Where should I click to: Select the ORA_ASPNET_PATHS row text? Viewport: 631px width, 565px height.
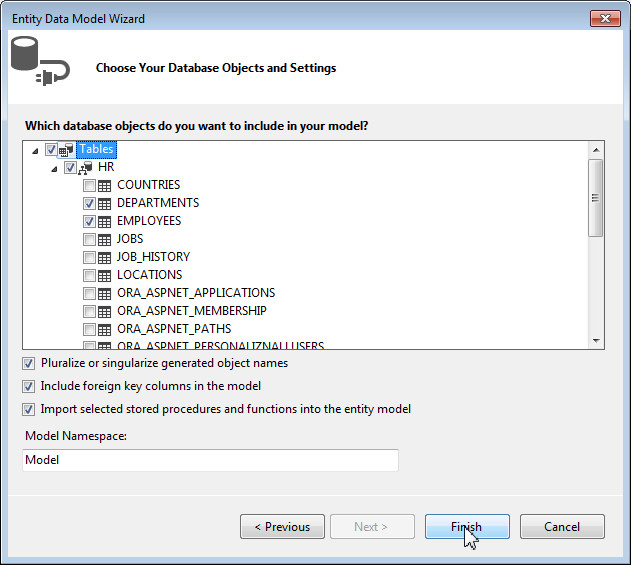(174, 329)
